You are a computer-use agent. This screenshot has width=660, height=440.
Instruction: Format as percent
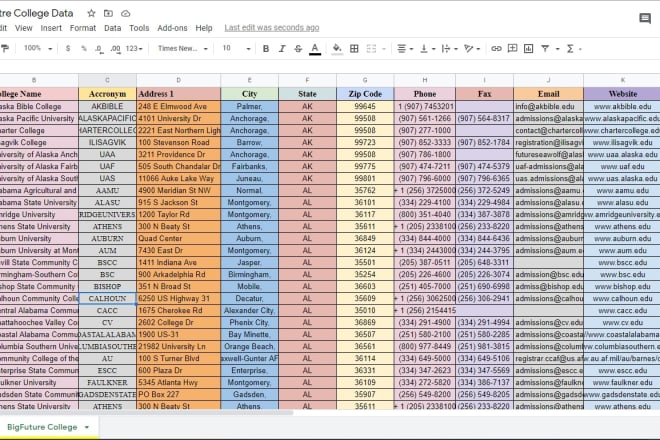click(x=83, y=48)
